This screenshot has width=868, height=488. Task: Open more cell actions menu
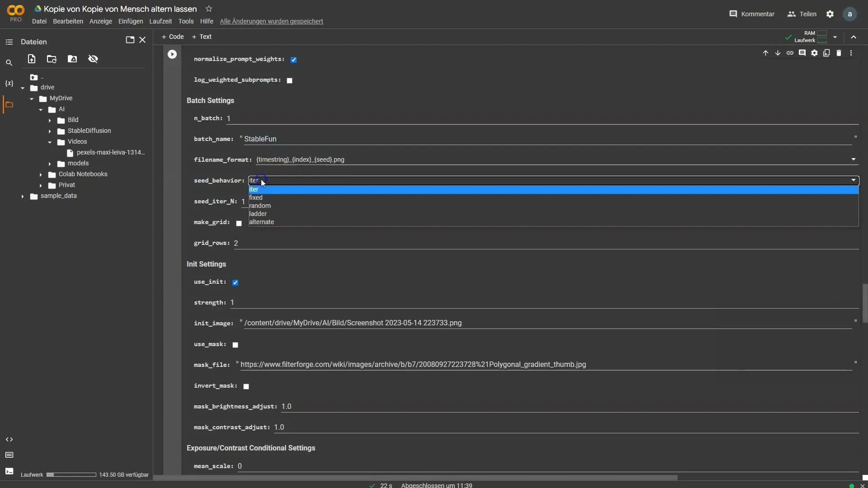pos(851,53)
